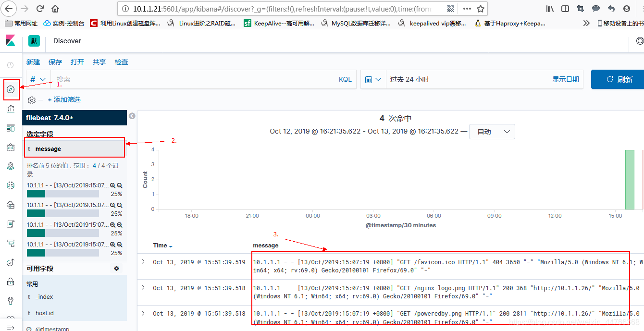This screenshot has height=331, width=644.
Task: Click the 新建 menu item
Action: [33, 62]
